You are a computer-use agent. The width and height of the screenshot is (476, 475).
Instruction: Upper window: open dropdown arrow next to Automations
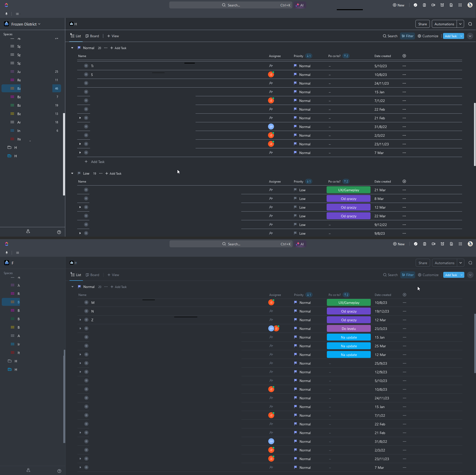[x=460, y=24]
